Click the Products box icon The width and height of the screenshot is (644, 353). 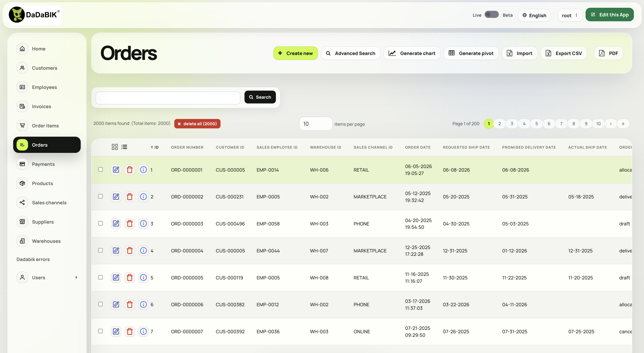click(22, 183)
